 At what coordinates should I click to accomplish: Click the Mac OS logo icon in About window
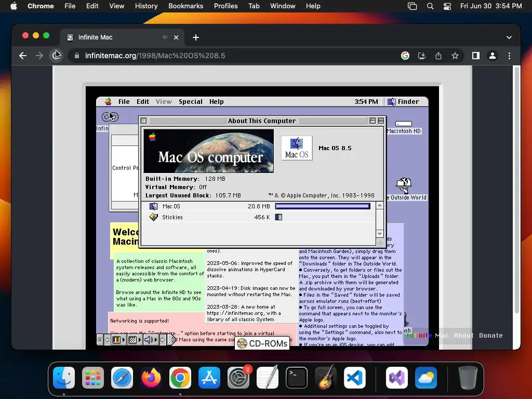(x=297, y=148)
